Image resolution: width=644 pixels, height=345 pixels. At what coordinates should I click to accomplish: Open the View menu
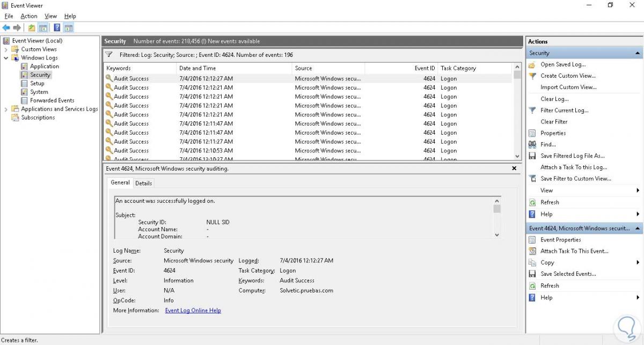point(51,16)
